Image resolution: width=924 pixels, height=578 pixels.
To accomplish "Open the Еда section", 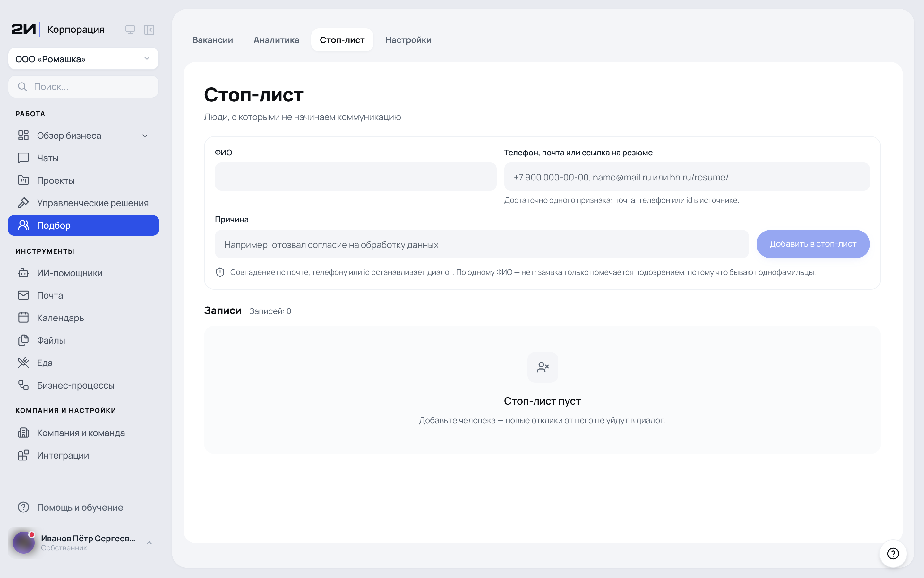I will coord(83,363).
